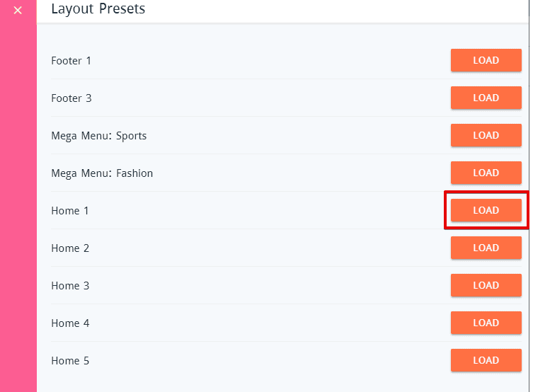Load the Footer 3 preset
This screenshot has width=533, height=392.
pyautogui.click(x=486, y=98)
